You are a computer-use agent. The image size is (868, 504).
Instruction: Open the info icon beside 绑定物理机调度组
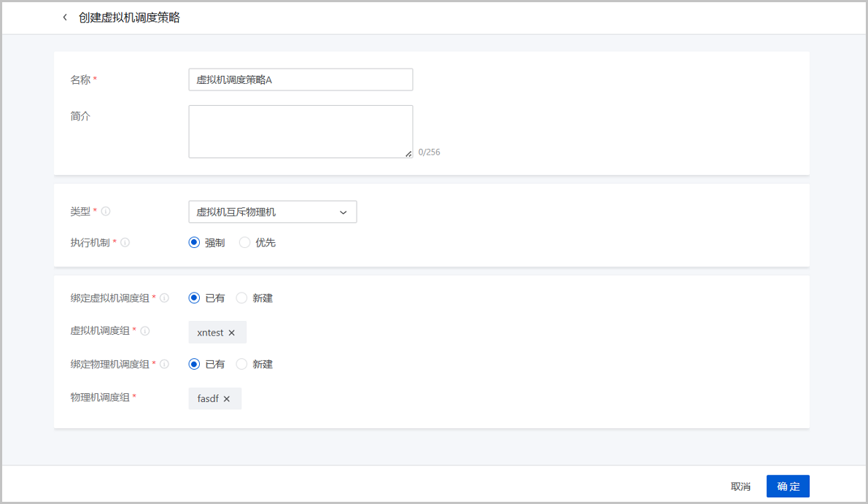(x=164, y=364)
